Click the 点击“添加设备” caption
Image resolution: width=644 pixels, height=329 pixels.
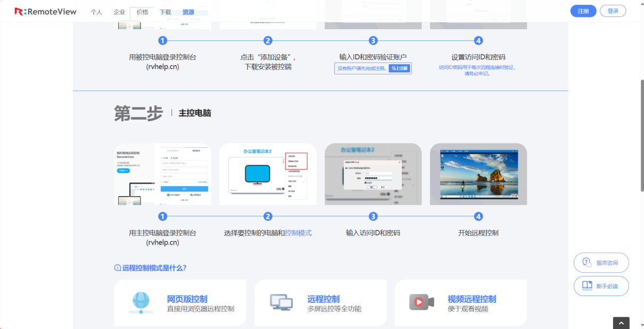[268, 57]
